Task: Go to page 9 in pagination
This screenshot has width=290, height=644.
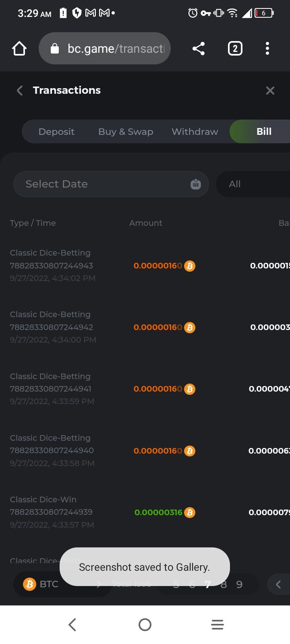Action: pyautogui.click(x=239, y=585)
